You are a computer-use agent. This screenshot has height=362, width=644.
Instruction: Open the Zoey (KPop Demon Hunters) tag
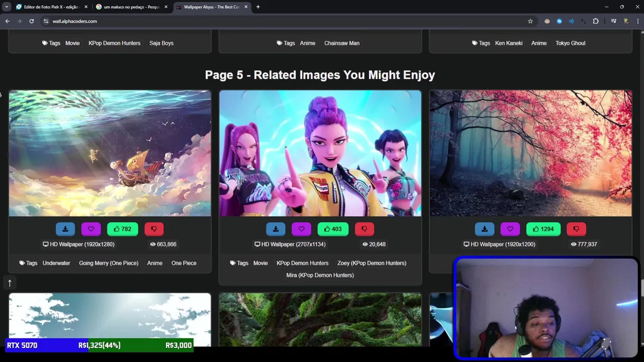click(372, 263)
